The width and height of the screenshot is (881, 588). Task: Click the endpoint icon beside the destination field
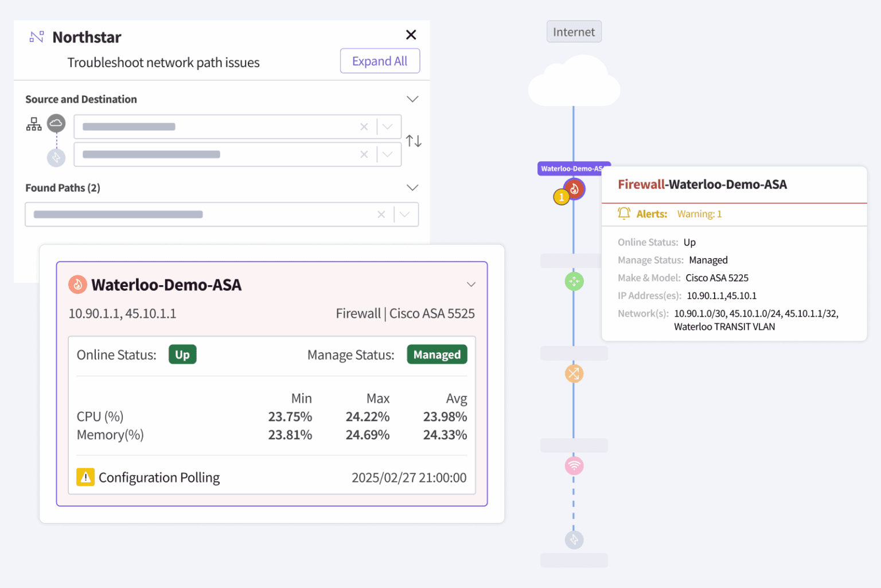56,157
